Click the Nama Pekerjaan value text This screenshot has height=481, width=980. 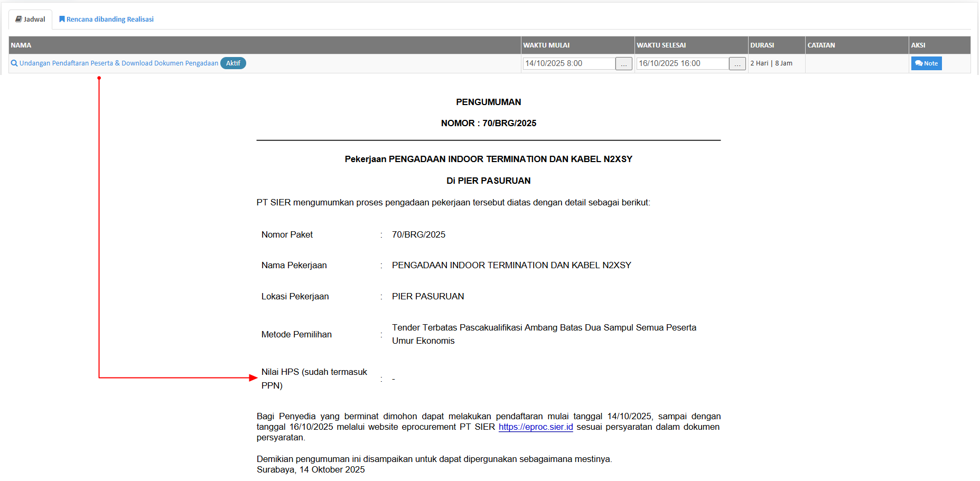pyautogui.click(x=511, y=266)
